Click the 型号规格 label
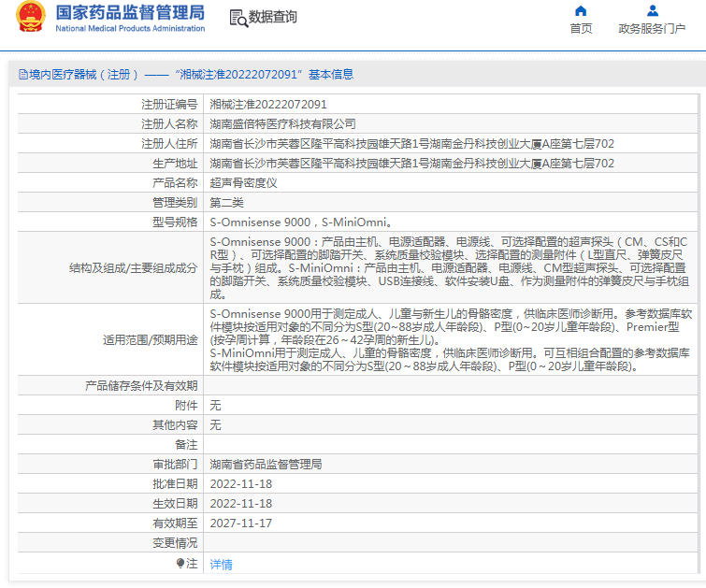 click(175, 222)
